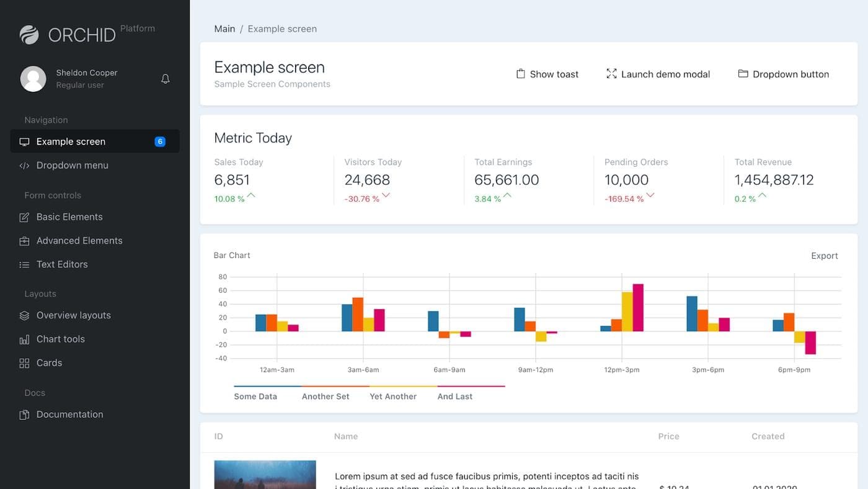Hide the And Last chart series

[x=454, y=396]
